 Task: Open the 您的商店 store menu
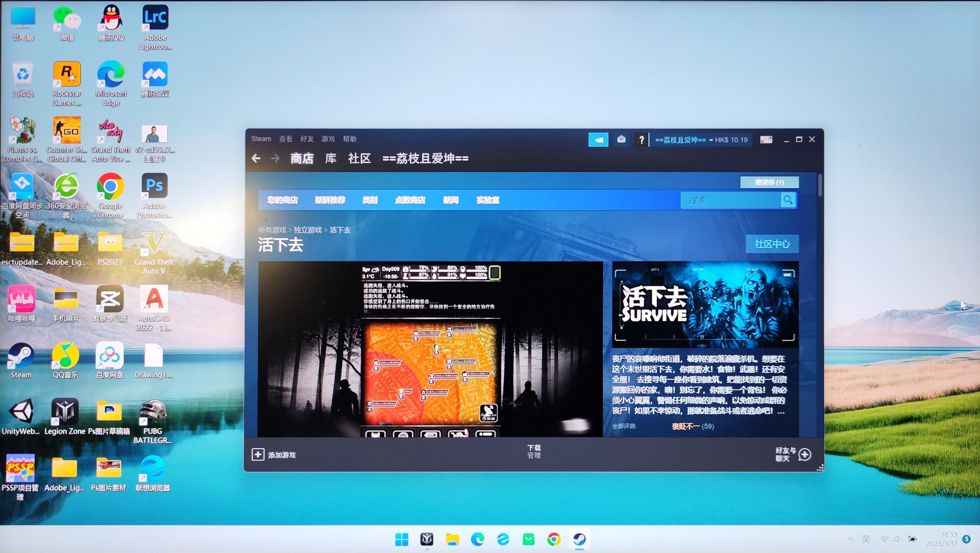pyautogui.click(x=282, y=200)
